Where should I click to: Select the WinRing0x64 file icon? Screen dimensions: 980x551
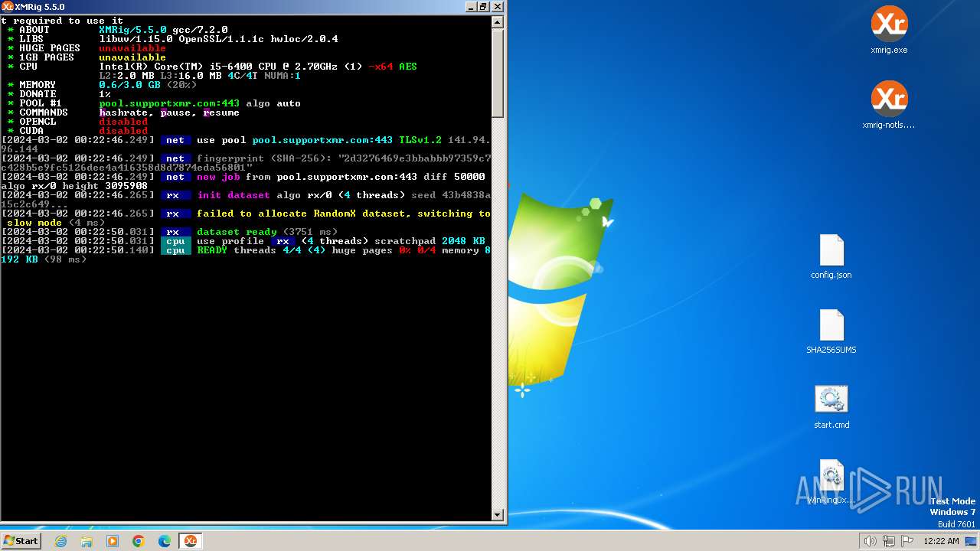(831, 481)
